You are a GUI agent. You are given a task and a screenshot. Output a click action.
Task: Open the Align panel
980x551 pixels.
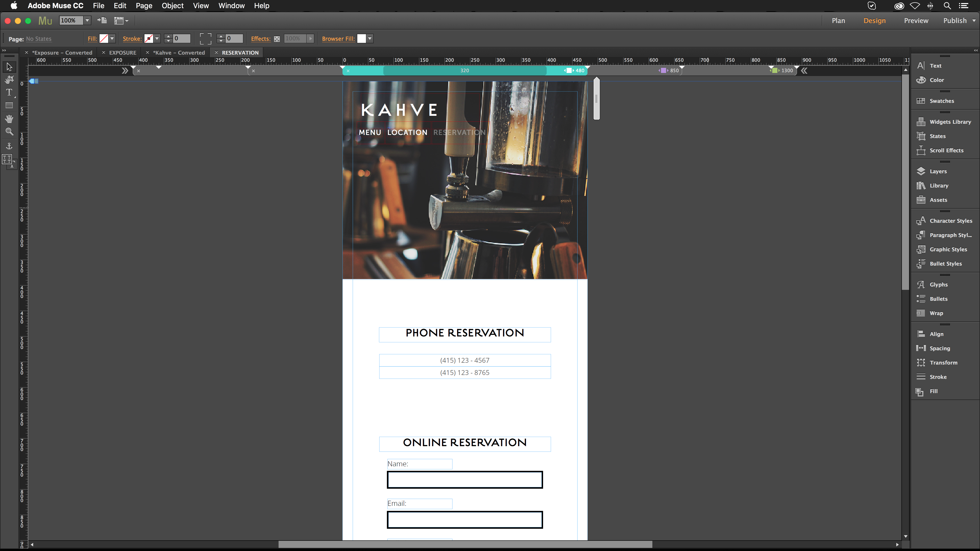coord(930,334)
